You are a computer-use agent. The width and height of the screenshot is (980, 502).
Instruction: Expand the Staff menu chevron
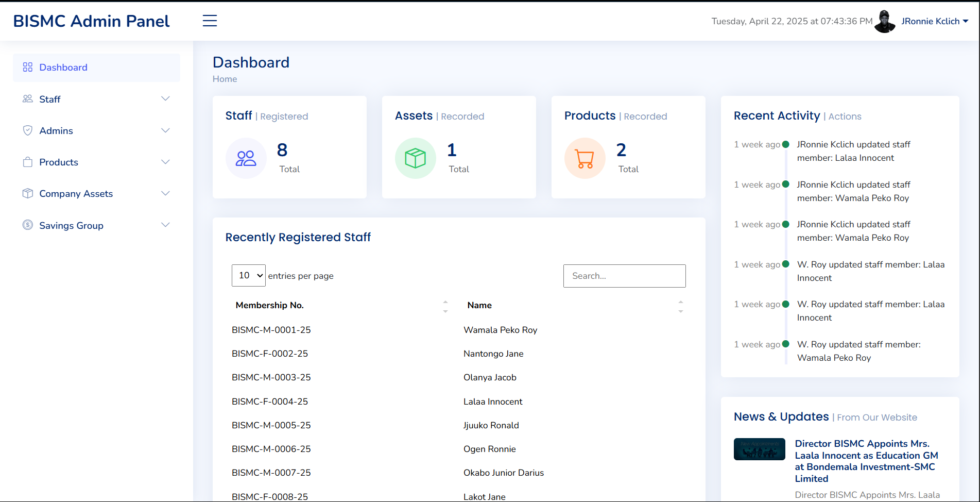165,98
